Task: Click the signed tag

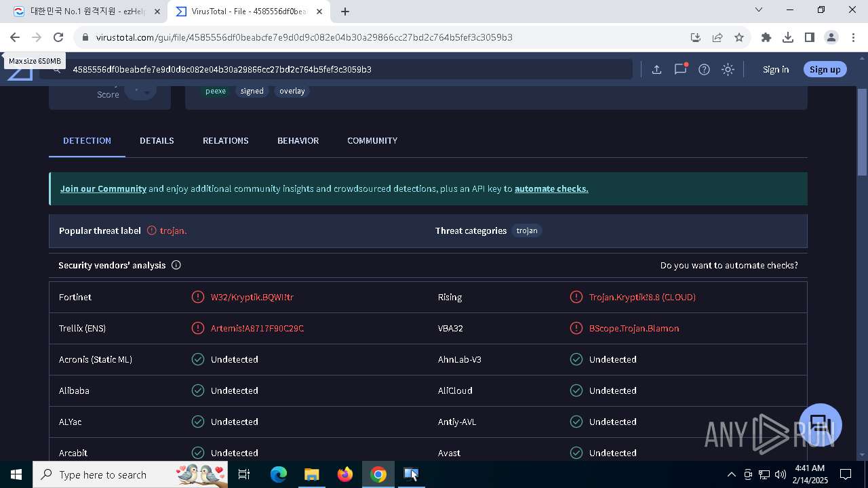Action: [252, 91]
